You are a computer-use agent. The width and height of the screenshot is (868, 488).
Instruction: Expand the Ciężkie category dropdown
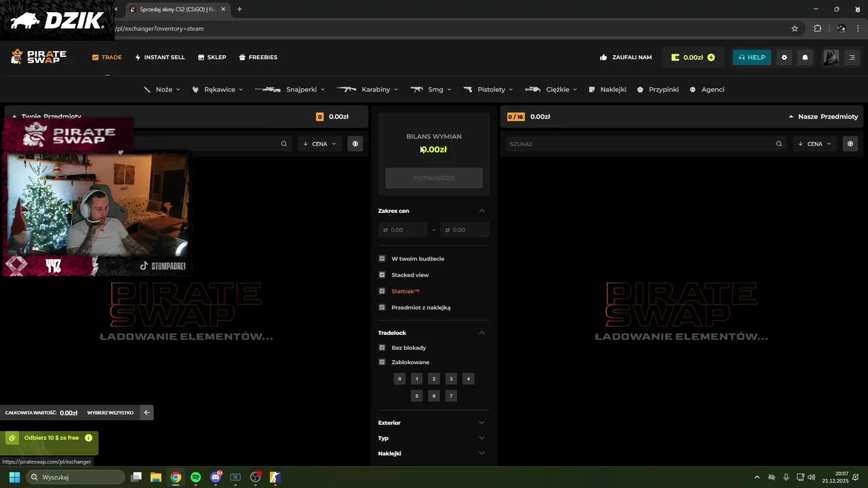tap(551, 89)
